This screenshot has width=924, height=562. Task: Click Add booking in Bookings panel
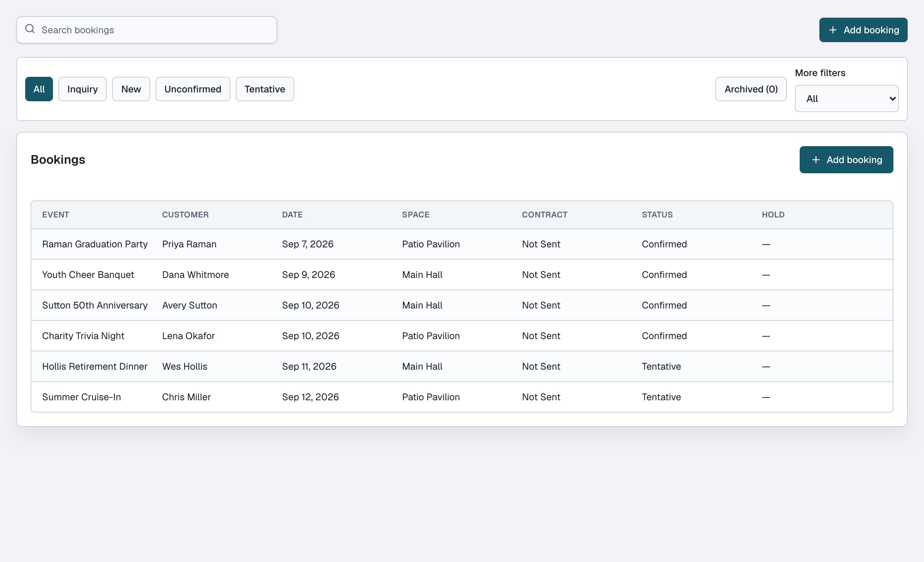pos(846,160)
